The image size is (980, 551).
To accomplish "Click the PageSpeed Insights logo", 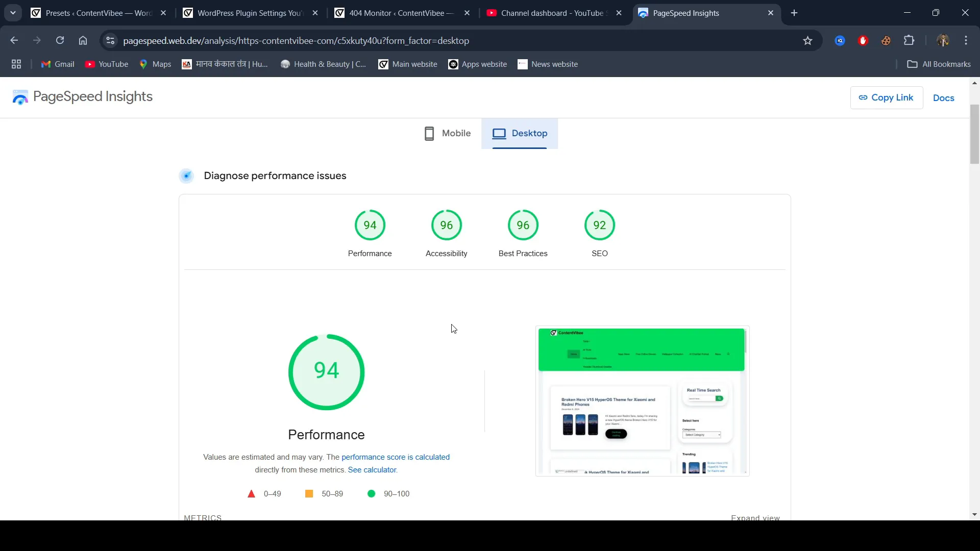I will pyautogui.click(x=83, y=97).
